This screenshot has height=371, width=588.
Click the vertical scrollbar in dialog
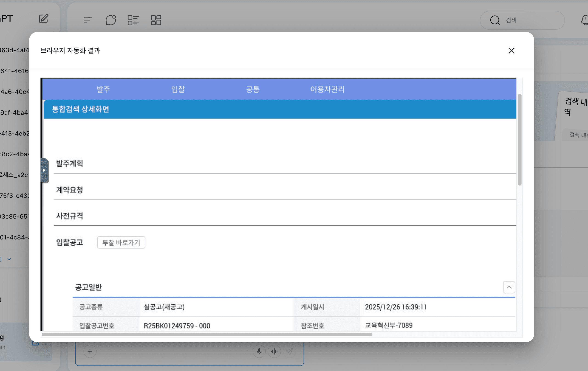(x=520, y=140)
